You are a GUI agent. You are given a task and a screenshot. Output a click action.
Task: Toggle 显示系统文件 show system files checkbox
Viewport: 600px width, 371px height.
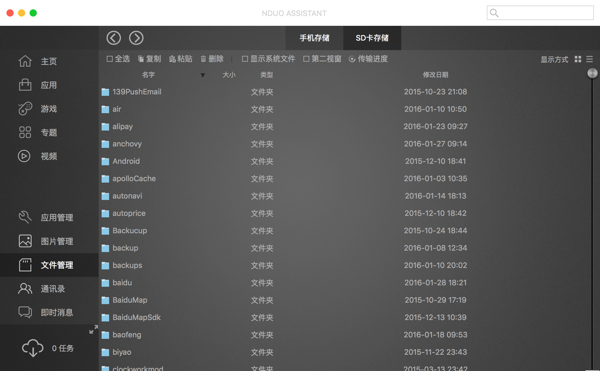click(245, 59)
